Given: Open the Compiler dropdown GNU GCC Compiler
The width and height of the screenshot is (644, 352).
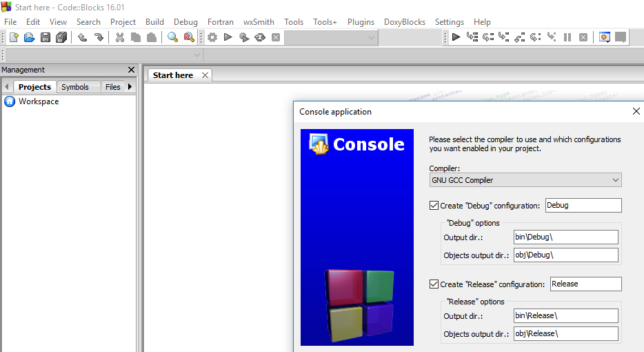Looking at the screenshot, I should pos(525,179).
